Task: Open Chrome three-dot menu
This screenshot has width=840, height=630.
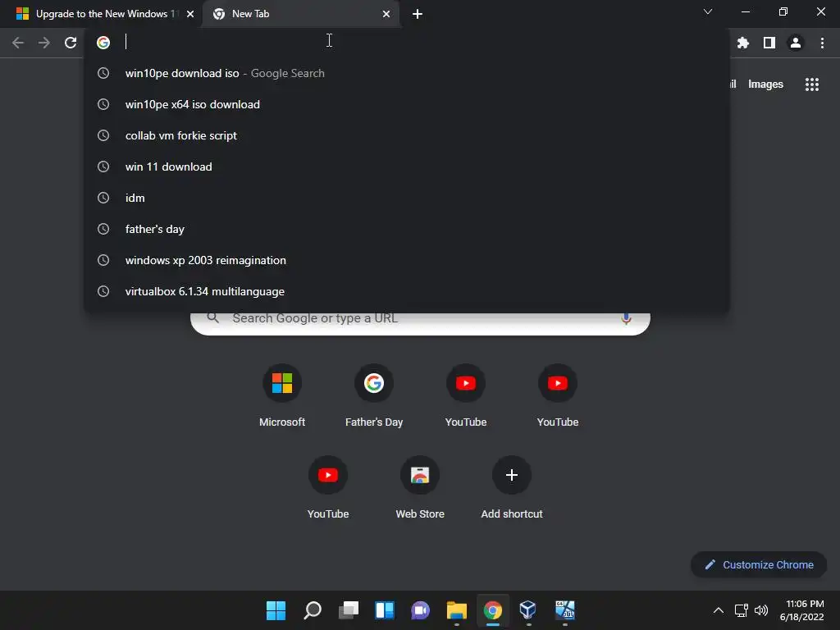Action: 822,43
